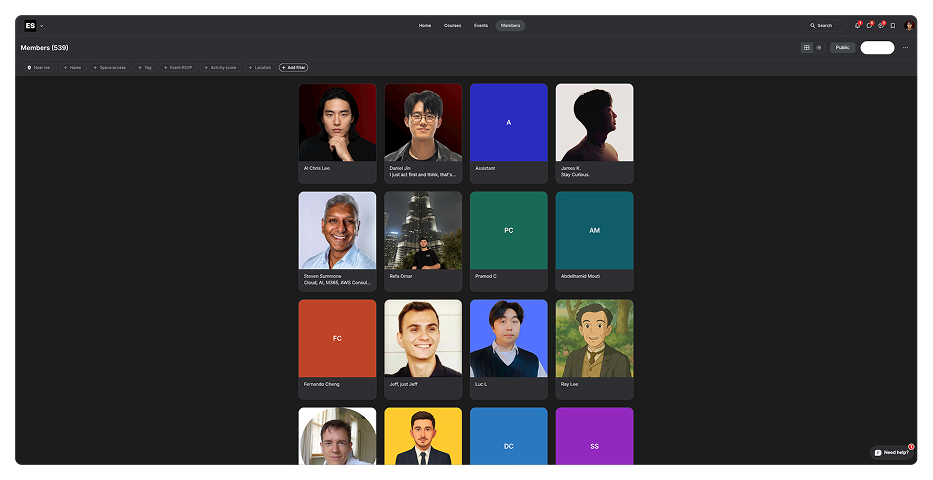Toggle the Near me filter
The height and width of the screenshot is (480, 933).
39,68
